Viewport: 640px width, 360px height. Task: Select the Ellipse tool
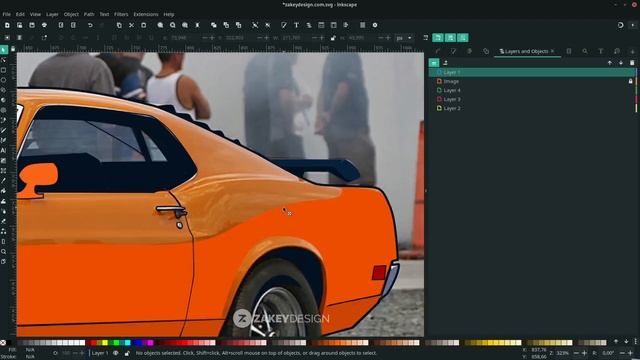(x=4, y=80)
